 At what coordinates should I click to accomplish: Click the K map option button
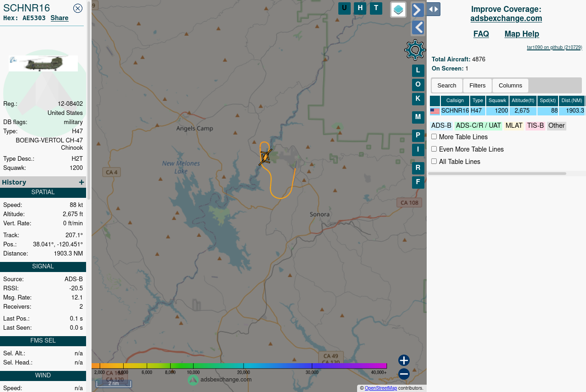pyautogui.click(x=418, y=99)
